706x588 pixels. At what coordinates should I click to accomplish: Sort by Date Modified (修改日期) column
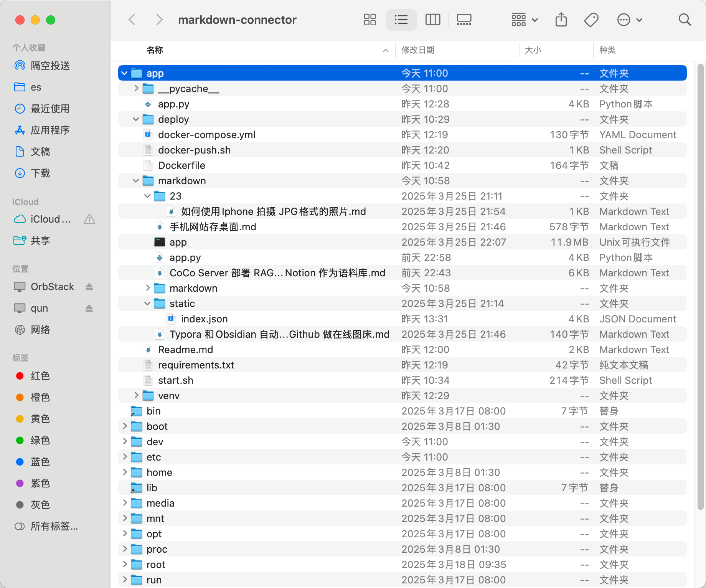point(418,50)
